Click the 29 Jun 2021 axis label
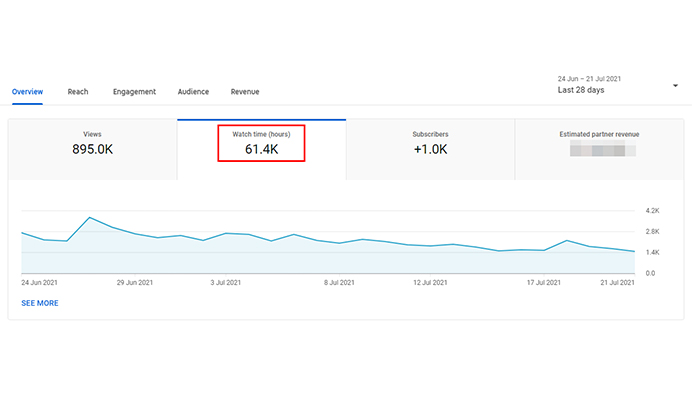The width and height of the screenshot is (692, 399). [135, 282]
